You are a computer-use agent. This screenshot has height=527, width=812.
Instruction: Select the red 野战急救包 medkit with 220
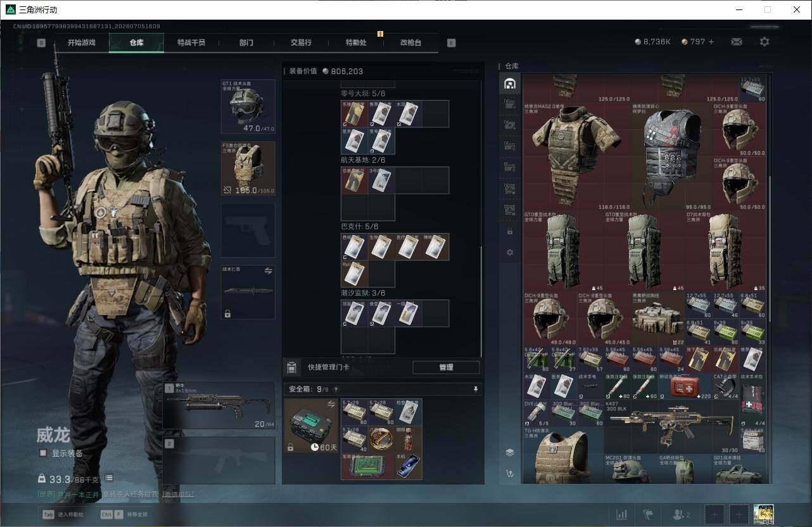(x=685, y=386)
